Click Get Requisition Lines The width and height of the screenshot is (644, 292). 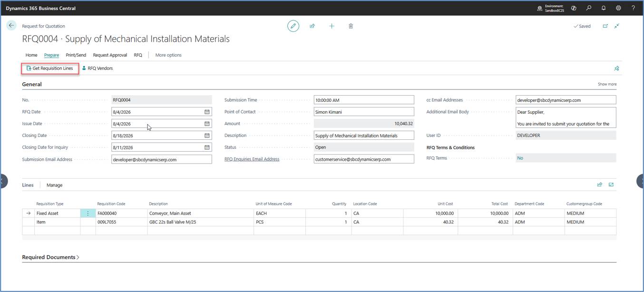point(50,68)
